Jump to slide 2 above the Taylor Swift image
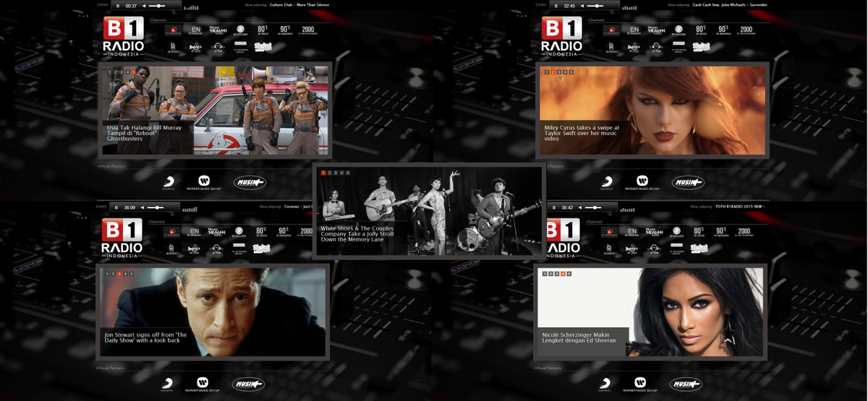 coord(552,72)
